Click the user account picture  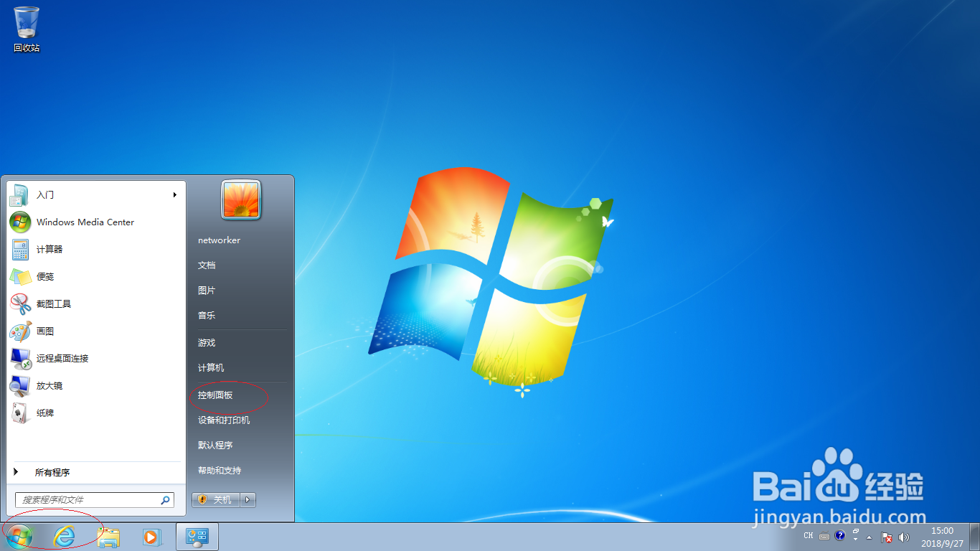pyautogui.click(x=241, y=199)
